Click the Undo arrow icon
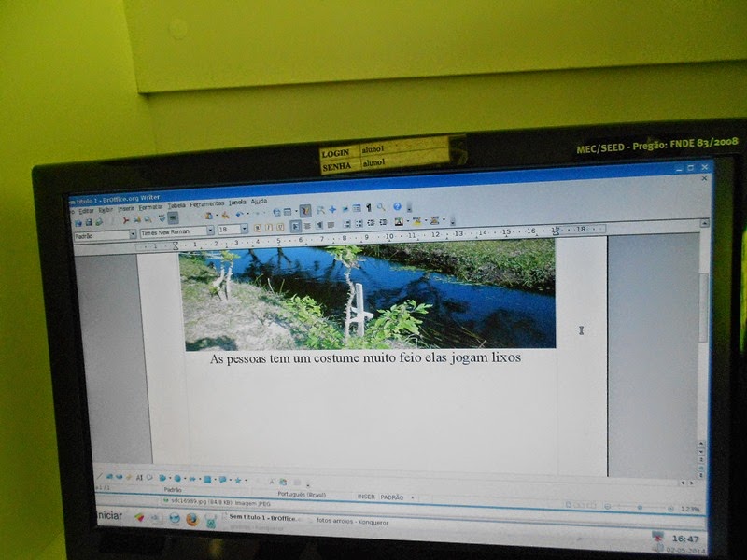The width and height of the screenshot is (747, 560). (x=240, y=215)
